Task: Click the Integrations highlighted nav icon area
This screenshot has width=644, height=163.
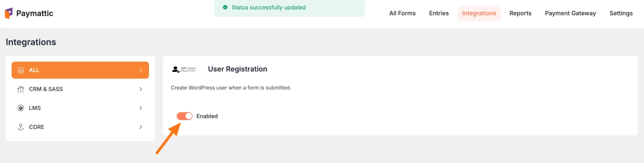Action: [x=479, y=13]
